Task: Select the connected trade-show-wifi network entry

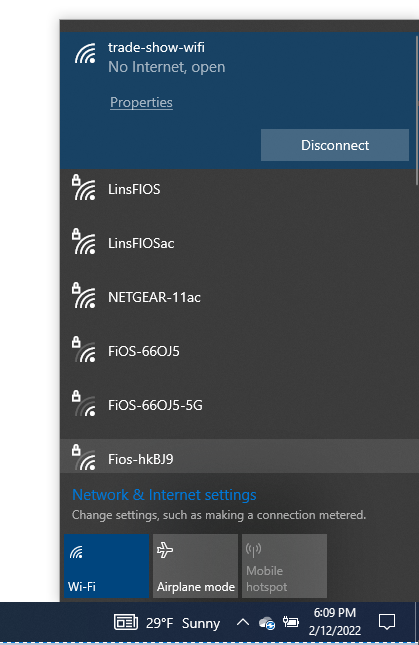Action: [238, 101]
